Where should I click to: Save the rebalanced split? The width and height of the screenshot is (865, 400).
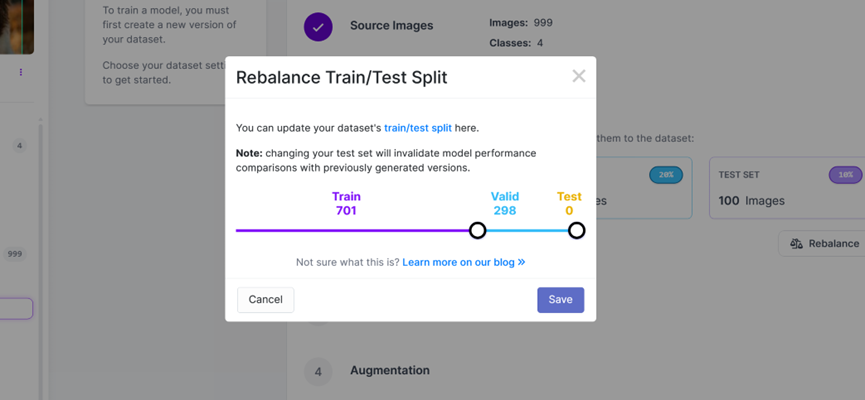(560, 299)
